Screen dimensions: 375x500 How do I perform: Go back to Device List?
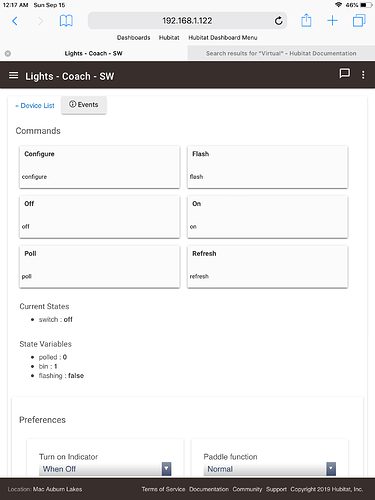tap(35, 106)
